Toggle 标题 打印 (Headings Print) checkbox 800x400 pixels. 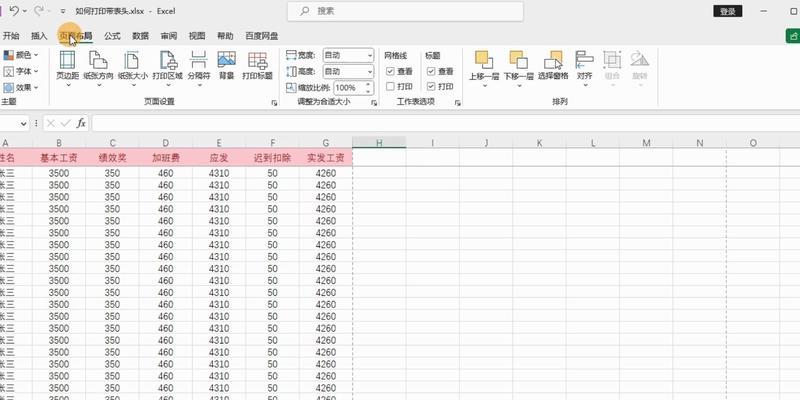(x=431, y=86)
